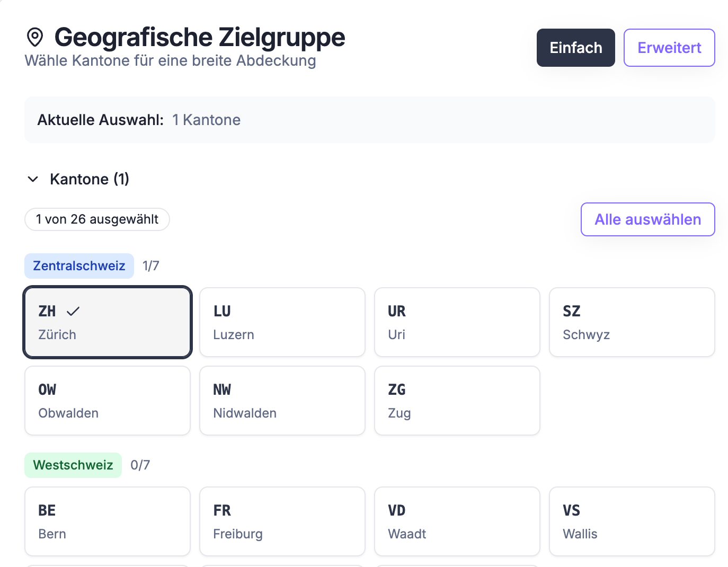This screenshot has width=728, height=567.
Task: Choose the NW Nidwalden canton
Action: (282, 401)
